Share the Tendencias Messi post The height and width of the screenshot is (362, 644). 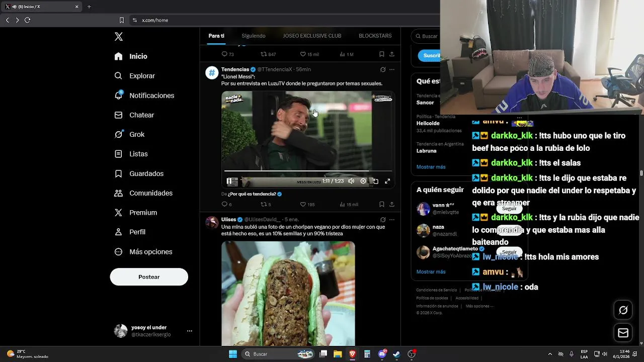coord(392,204)
